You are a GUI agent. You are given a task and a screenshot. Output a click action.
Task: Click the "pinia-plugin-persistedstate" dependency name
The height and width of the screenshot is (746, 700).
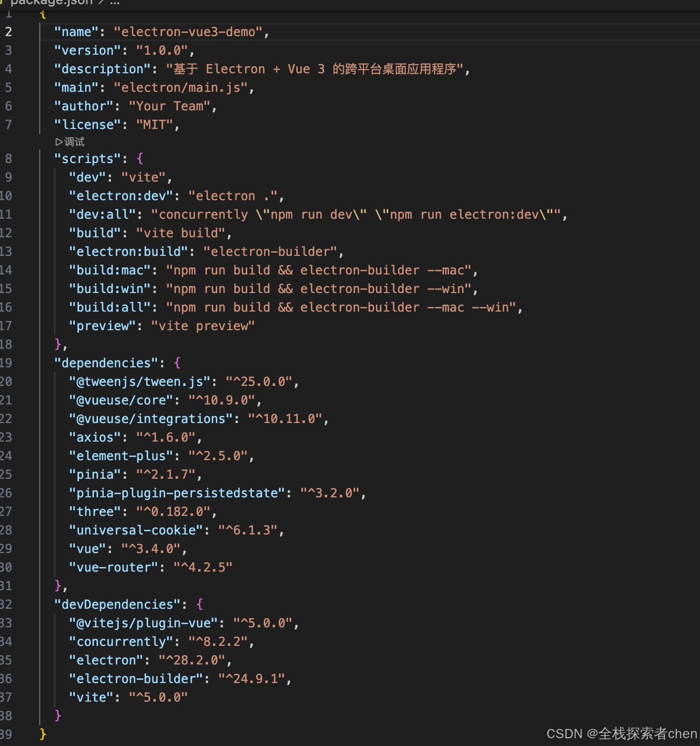click(x=177, y=493)
